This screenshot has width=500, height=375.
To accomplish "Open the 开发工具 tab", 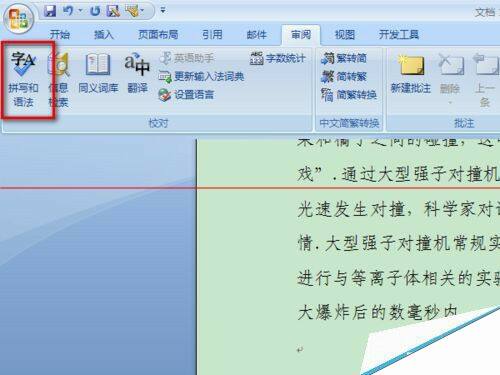I will pos(399,34).
